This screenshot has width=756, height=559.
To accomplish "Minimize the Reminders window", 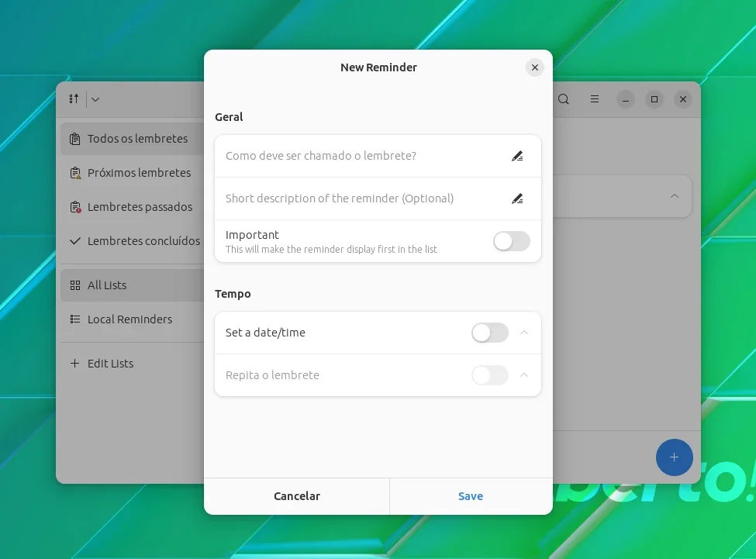I will click(x=625, y=100).
